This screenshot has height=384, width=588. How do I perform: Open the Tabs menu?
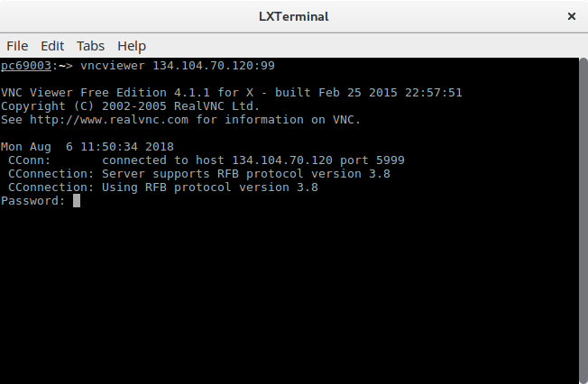(90, 46)
